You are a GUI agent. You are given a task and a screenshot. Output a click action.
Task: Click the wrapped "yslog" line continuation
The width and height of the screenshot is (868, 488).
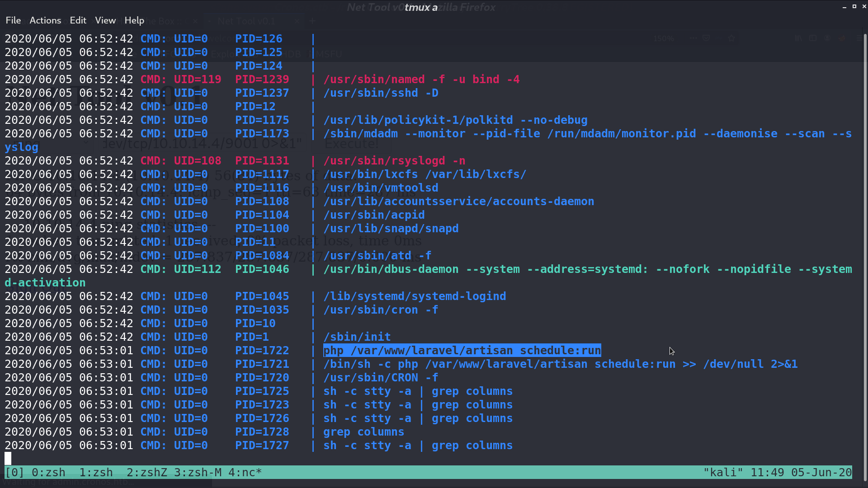(x=21, y=147)
